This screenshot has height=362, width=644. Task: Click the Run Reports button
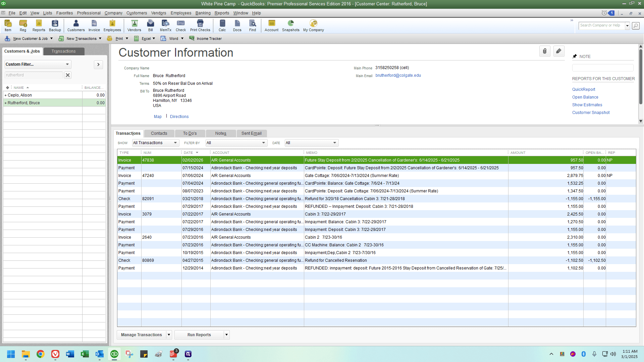[x=199, y=335]
